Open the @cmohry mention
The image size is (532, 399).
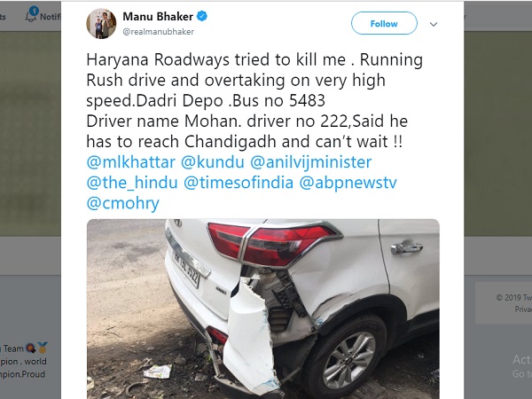point(123,203)
